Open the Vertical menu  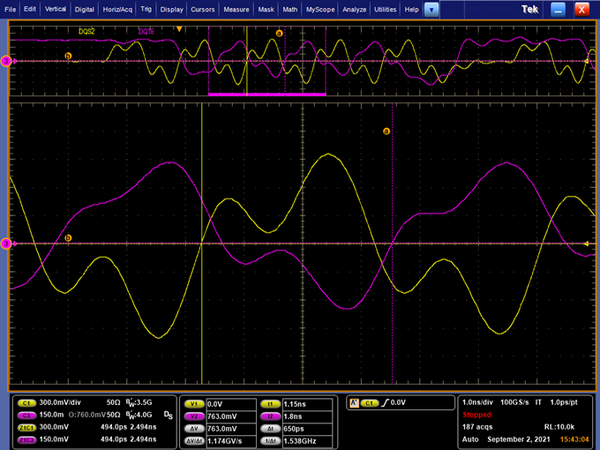coord(54,8)
